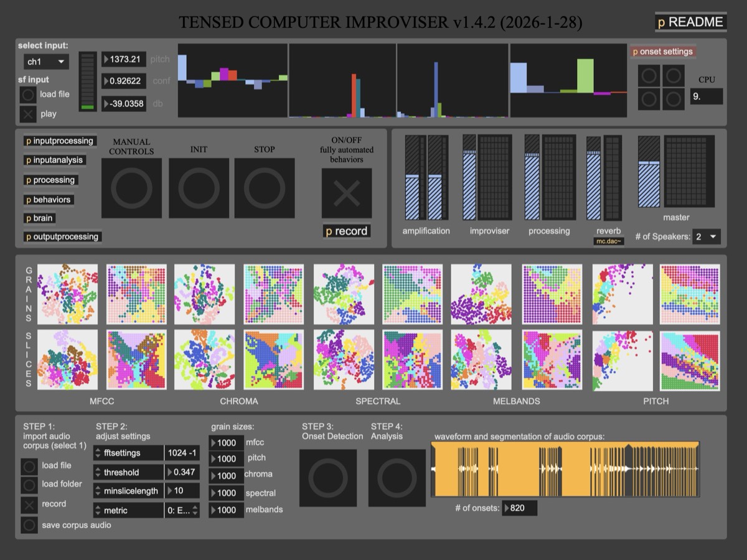Image resolution: width=747 pixels, height=560 pixels.
Task: Run Onset Detection in STEP 3
Action: coord(328,479)
